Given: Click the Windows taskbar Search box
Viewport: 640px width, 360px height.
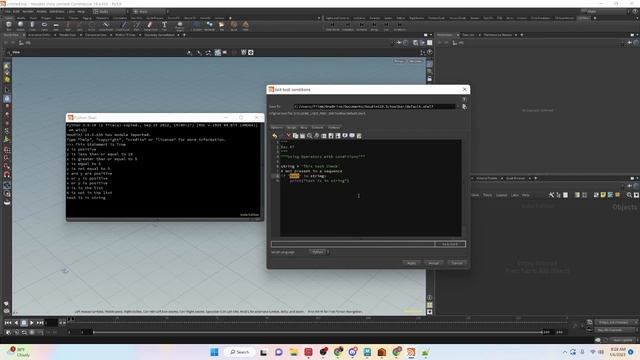Looking at the screenshot, I should (239, 352).
